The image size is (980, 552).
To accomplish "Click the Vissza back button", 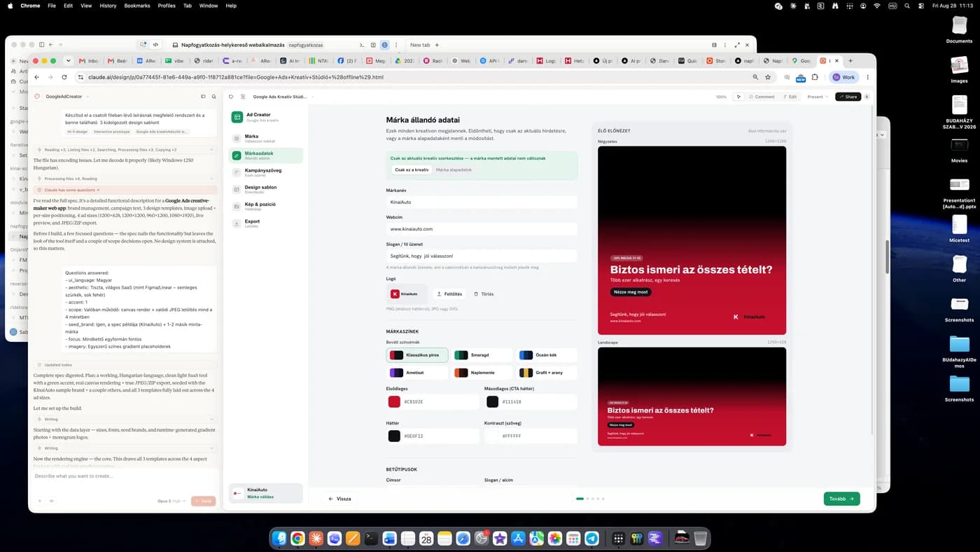I will 339,499.
